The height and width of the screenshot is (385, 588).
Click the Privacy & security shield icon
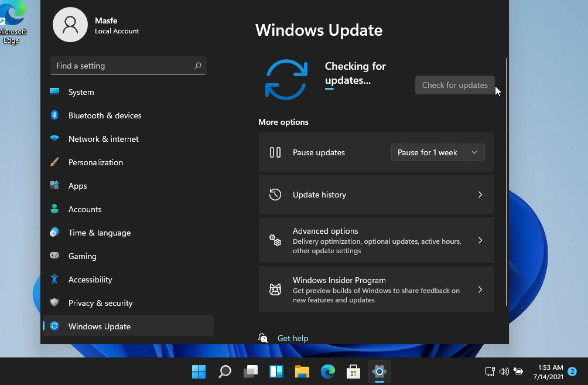coord(54,302)
